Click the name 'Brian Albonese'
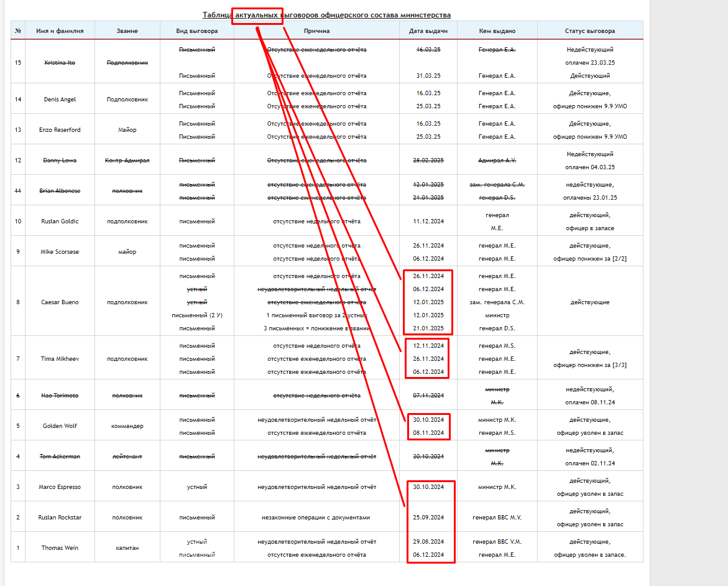728x586 pixels. point(60,191)
